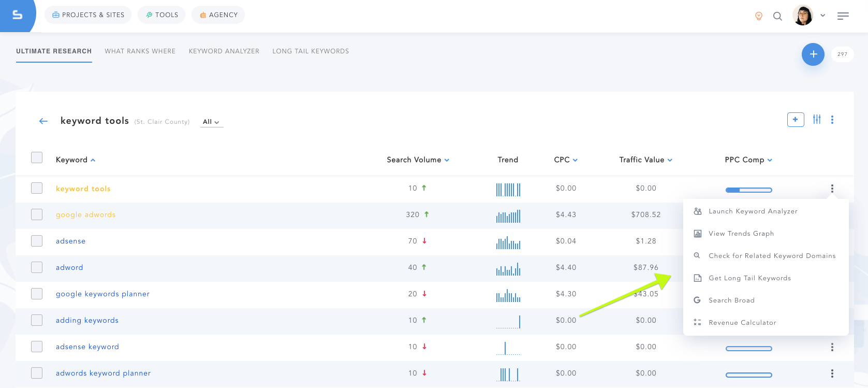Switch to Long Tail Keywords tab
This screenshot has width=868, height=388.
pyautogui.click(x=311, y=51)
